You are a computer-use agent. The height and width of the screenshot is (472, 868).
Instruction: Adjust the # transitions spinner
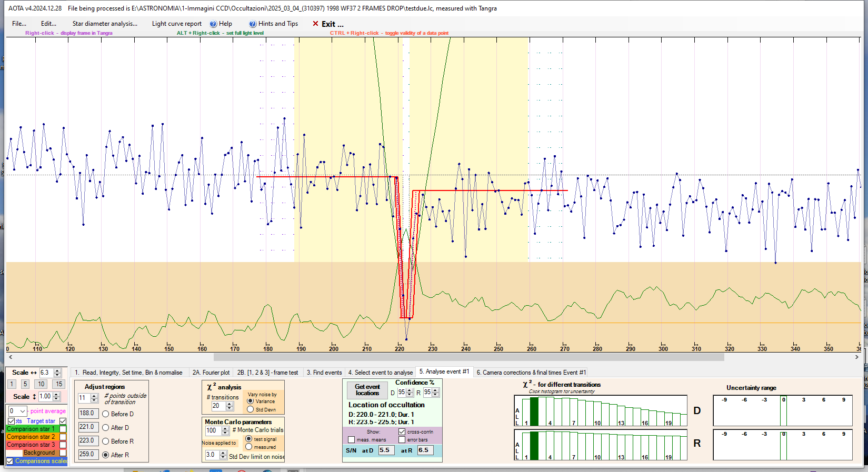pos(230,406)
